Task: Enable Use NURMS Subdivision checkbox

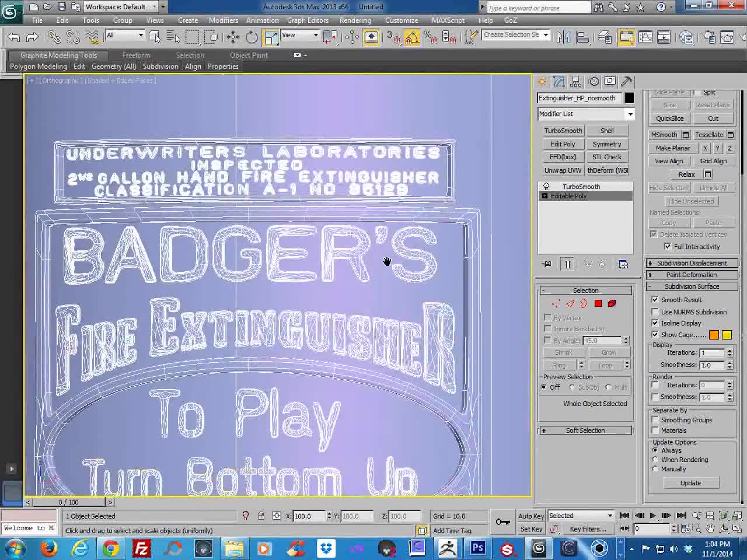Action: [x=655, y=311]
